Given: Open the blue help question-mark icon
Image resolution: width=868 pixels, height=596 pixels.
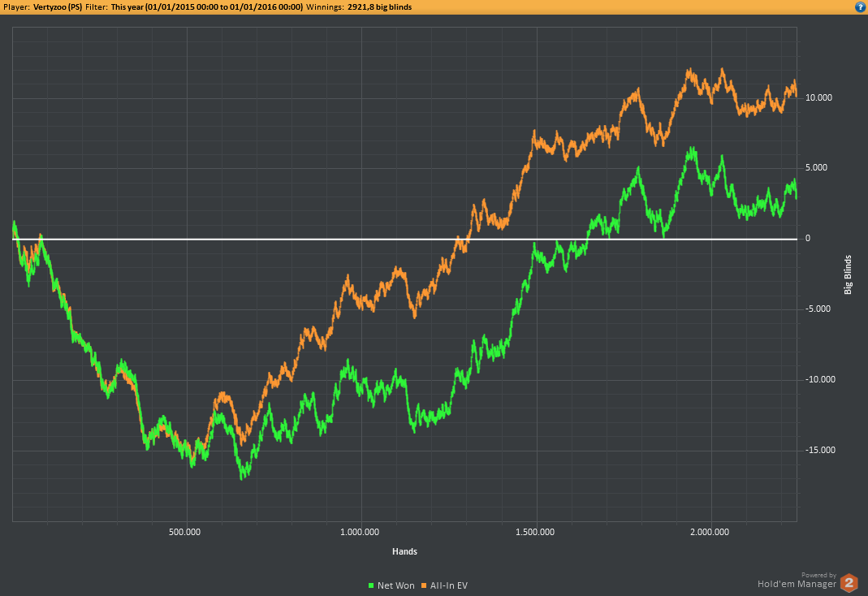Looking at the screenshot, I should point(861,7).
